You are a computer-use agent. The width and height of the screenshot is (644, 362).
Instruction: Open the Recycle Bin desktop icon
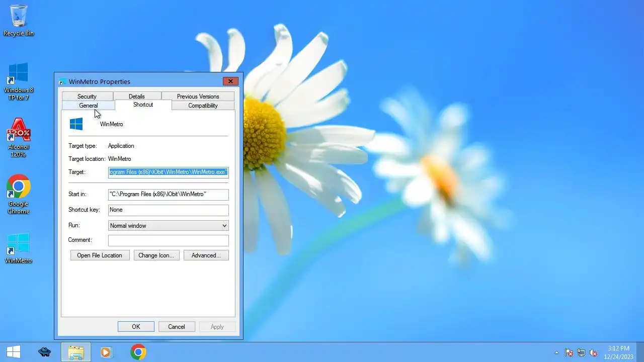19,20
